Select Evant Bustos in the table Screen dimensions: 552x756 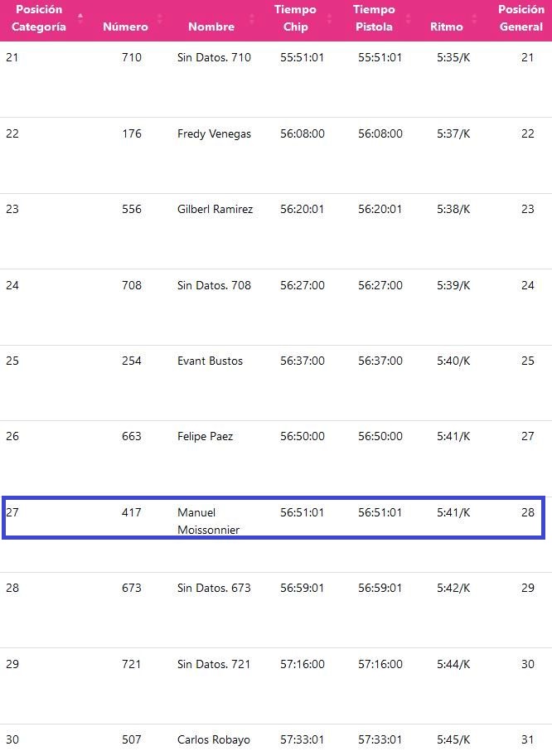click(x=210, y=361)
